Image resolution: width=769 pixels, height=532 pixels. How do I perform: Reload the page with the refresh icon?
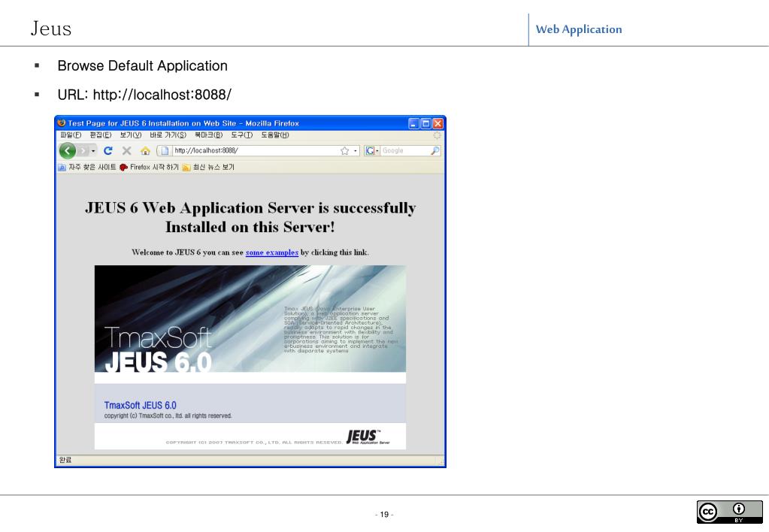(x=108, y=150)
